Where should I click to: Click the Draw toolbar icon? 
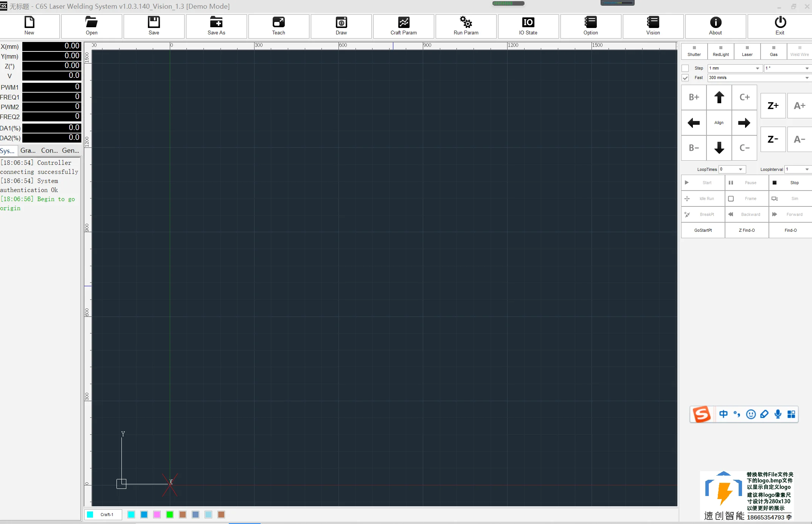point(341,26)
